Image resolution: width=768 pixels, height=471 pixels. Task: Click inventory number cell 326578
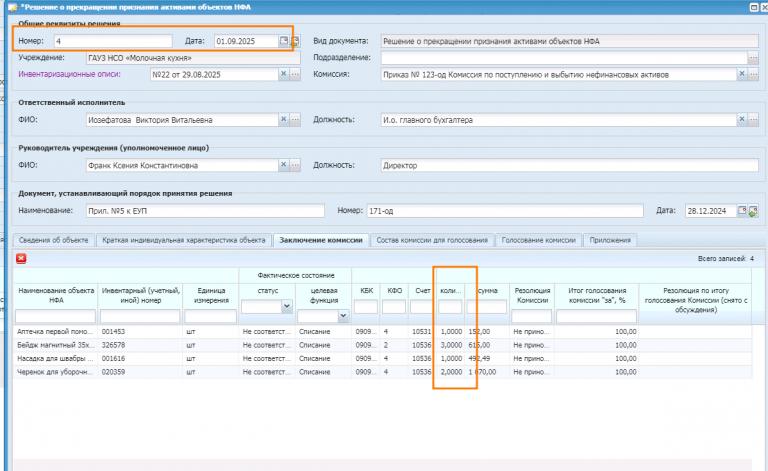140,345
